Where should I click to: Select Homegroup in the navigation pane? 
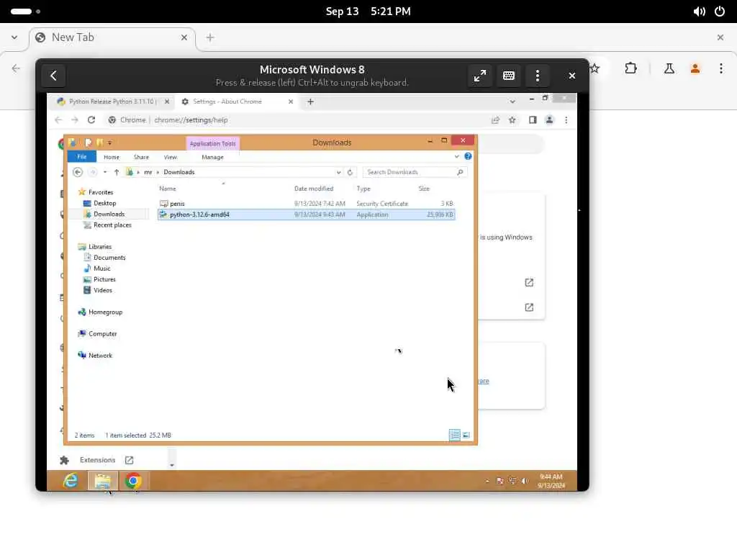click(x=105, y=312)
